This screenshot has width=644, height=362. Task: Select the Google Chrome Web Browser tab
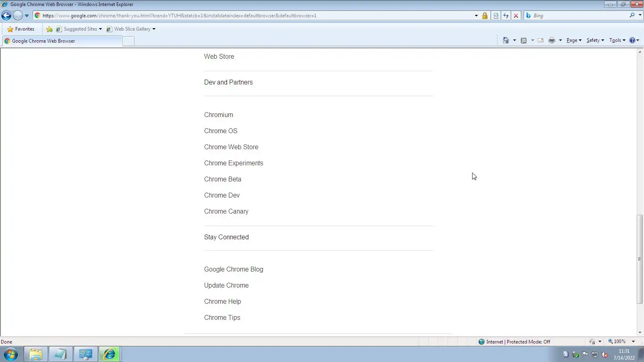[x=62, y=41]
